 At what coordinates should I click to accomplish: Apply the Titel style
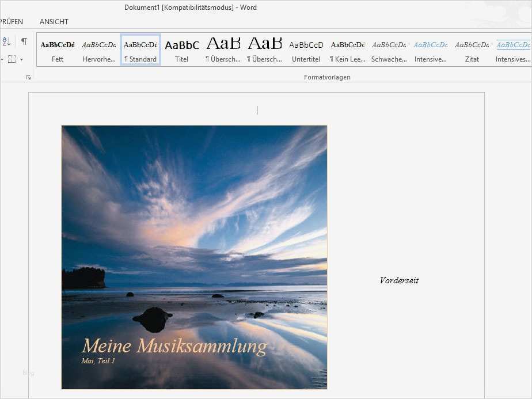pyautogui.click(x=182, y=50)
